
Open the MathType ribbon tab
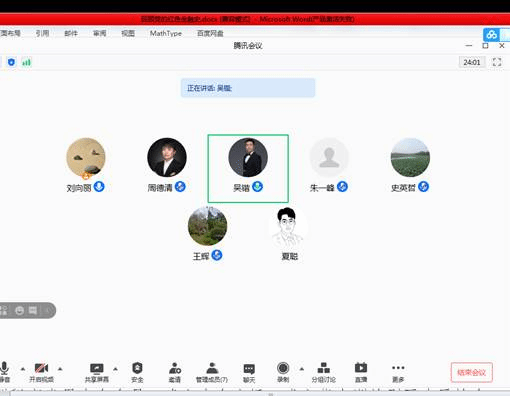166,33
